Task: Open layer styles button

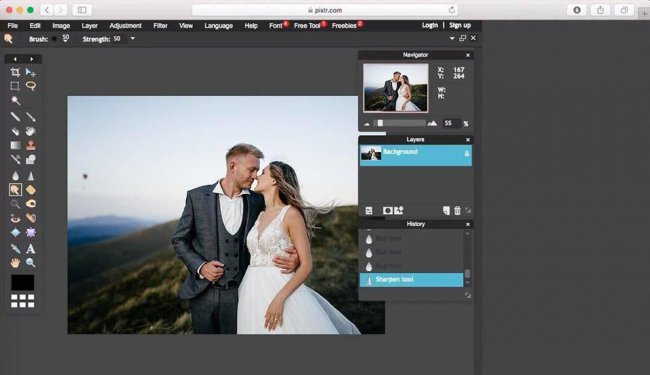Action: 399,210
